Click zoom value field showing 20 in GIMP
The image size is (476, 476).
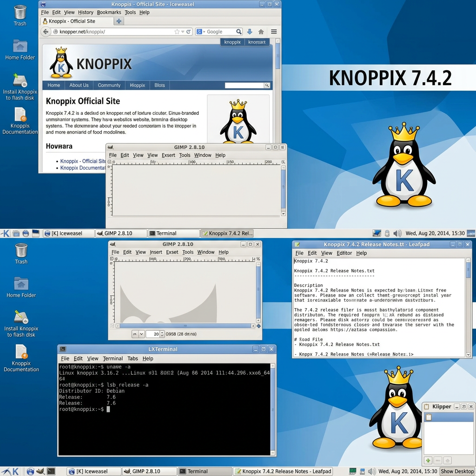pos(153,334)
